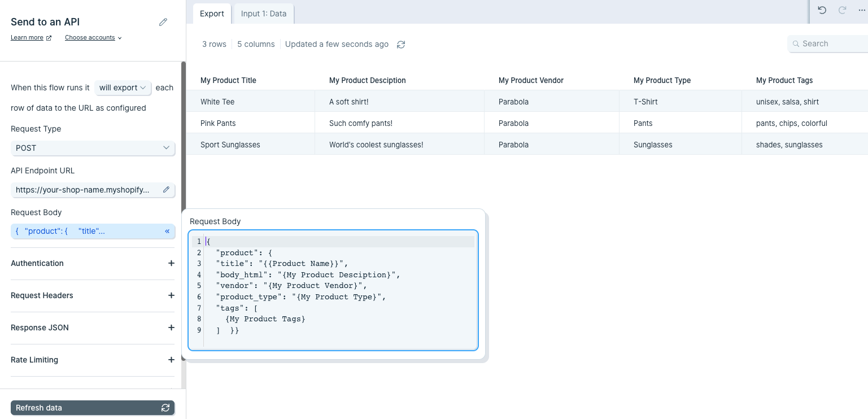The height and width of the screenshot is (419, 868).
Task: Edit the API Endpoint URL with pencil icon
Action: coord(166,190)
